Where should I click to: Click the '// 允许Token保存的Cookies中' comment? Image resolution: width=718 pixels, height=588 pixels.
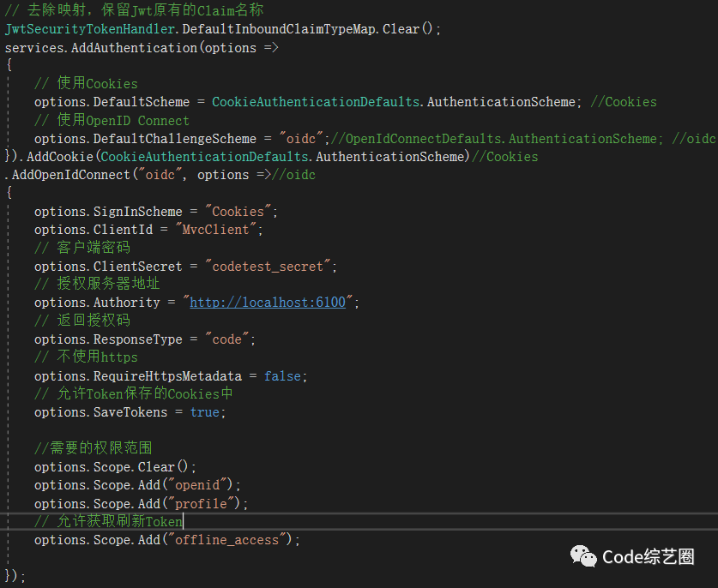click(x=134, y=393)
